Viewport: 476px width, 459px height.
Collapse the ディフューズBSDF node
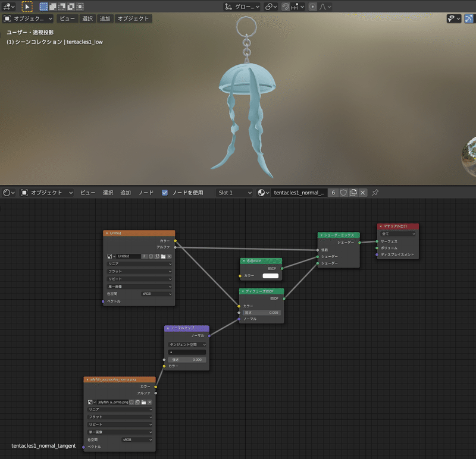click(x=243, y=291)
